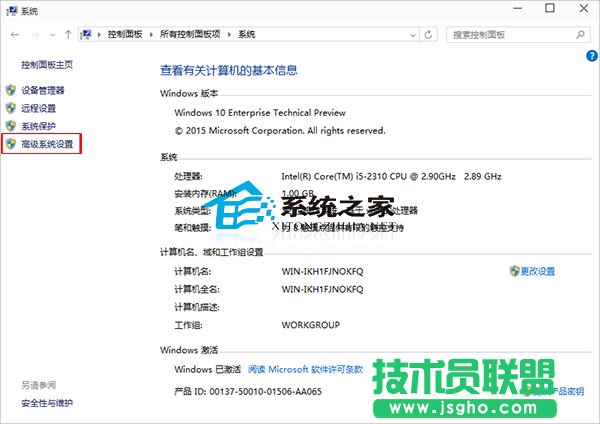Click shield icon beside 远程设置

pyautogui.click(x=11, y=108)
